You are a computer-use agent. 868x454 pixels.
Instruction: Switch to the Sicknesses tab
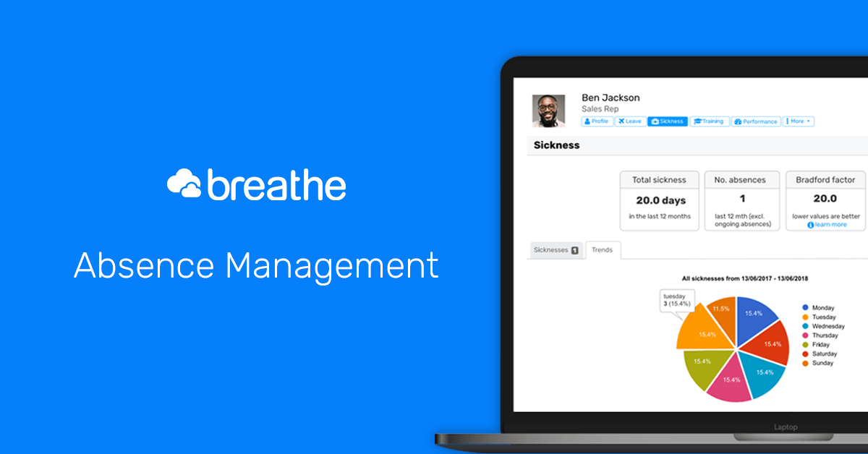pos(556,250)
